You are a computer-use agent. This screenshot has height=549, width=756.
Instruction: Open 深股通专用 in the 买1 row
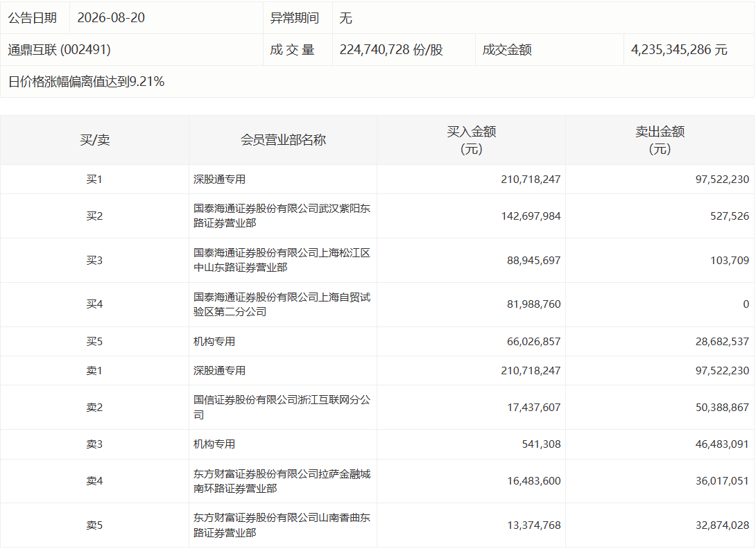coord(219,180)
